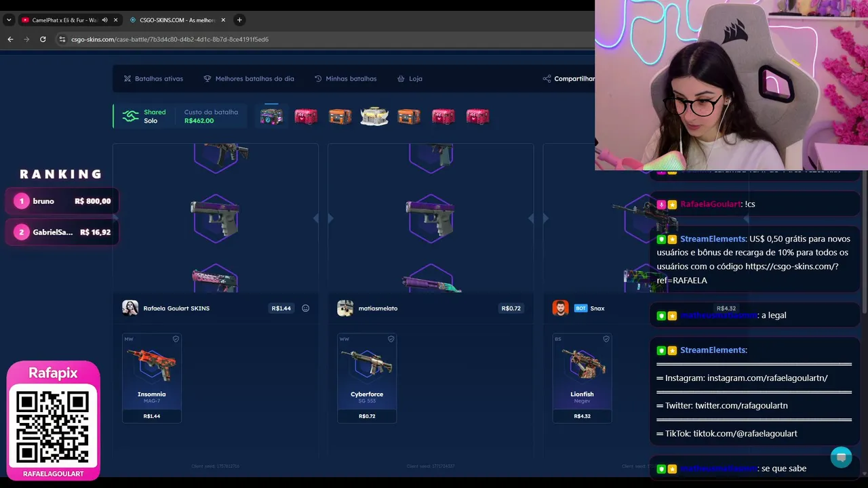This screenshot has width=868, height=488.
Task: Click the Compartilhar share icon
Action: pyautogui.click(x=547, y=79)
